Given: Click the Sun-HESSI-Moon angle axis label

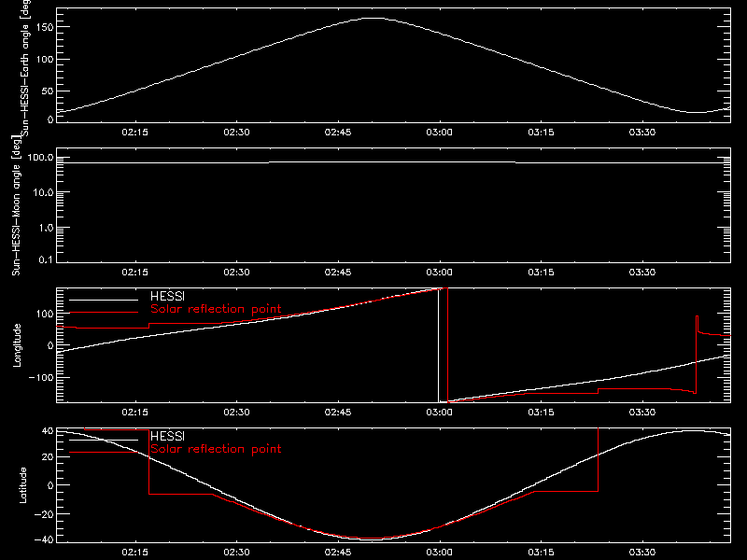Looking at the screenshot, I should (x=16, y=205).
